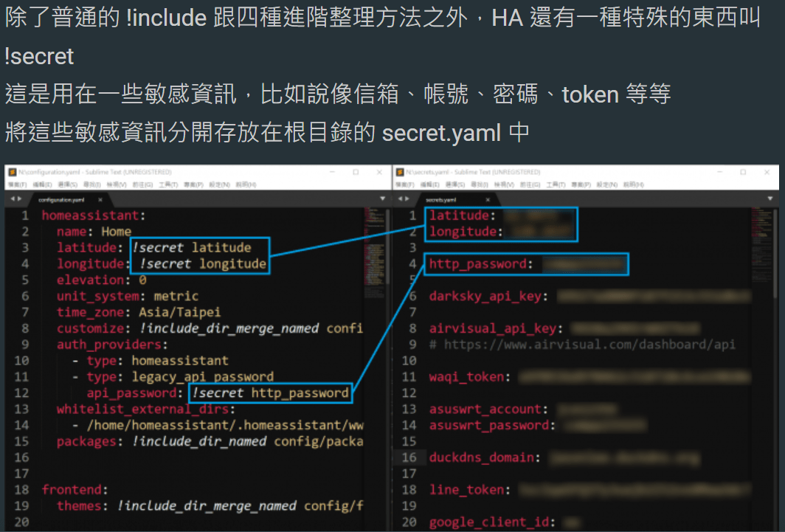785x532 pixels.
Task: Open 檢視(V) menu in secrets.yaml window
Action: pyautogui.click(x=504, y=184)
